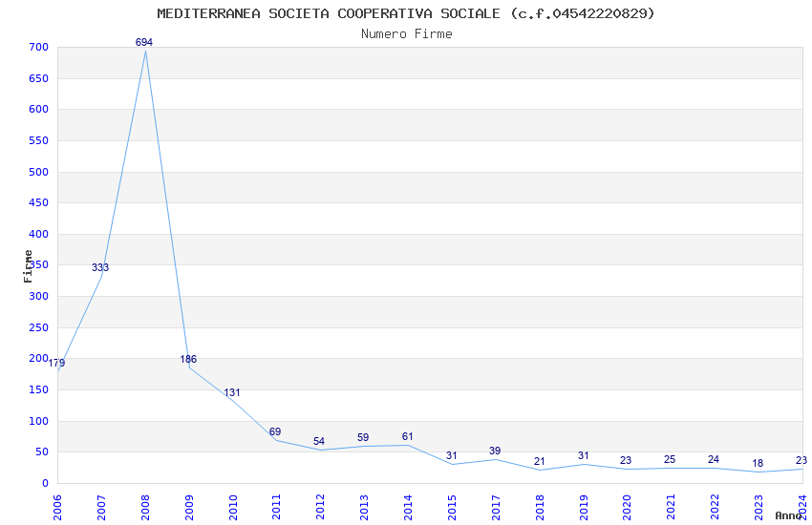Click the 2019 x-axis year label
Image resolution: width=812 pixels, height=525 pixels.
(x=583, y=508)
